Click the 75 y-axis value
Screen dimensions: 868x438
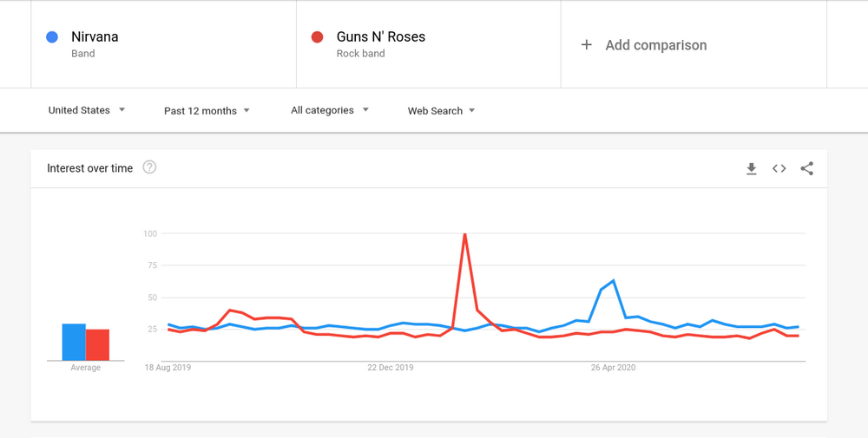tap(153, 265)
